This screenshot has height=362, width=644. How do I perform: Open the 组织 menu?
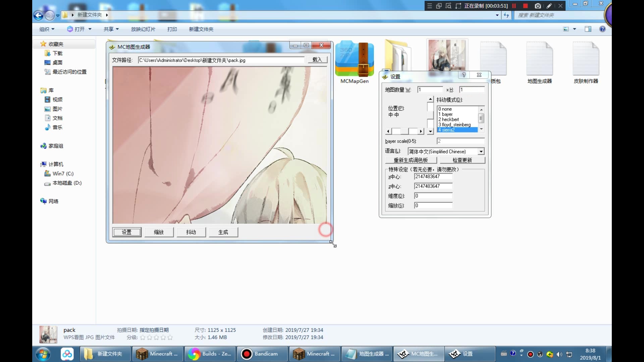coord(47,29)
